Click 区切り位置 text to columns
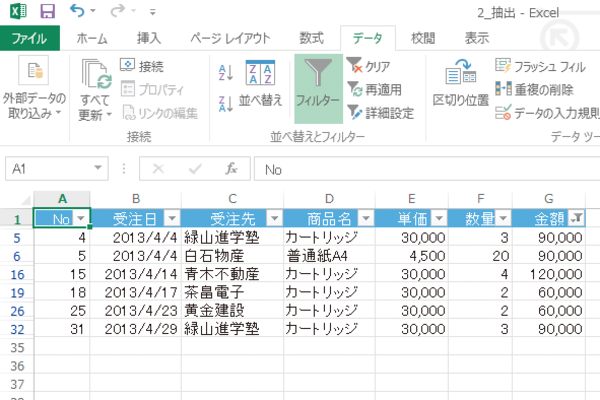Screen dimensions: 600x400 461,84
